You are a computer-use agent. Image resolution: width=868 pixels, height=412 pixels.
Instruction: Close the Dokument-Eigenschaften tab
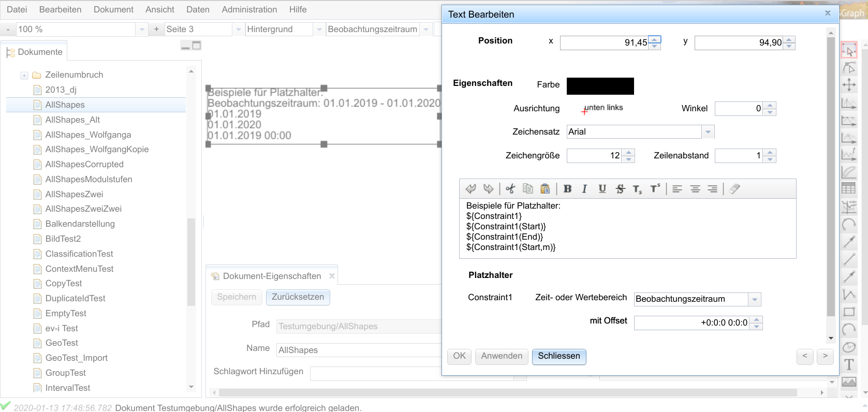332,276
